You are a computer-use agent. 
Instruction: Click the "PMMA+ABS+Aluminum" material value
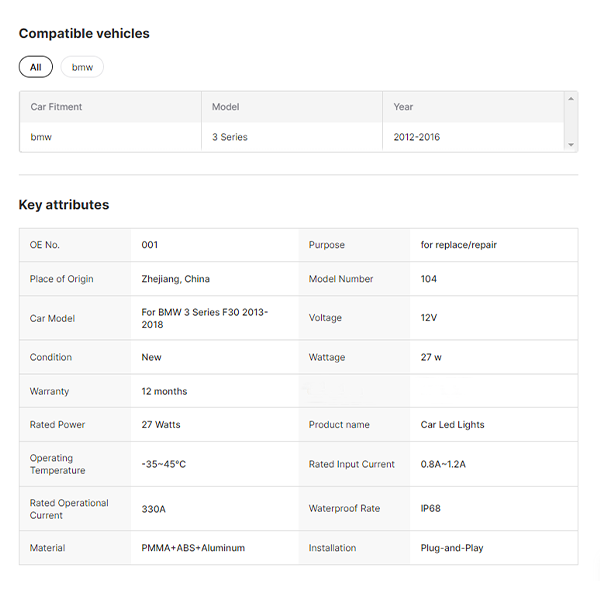pos(193,548)
